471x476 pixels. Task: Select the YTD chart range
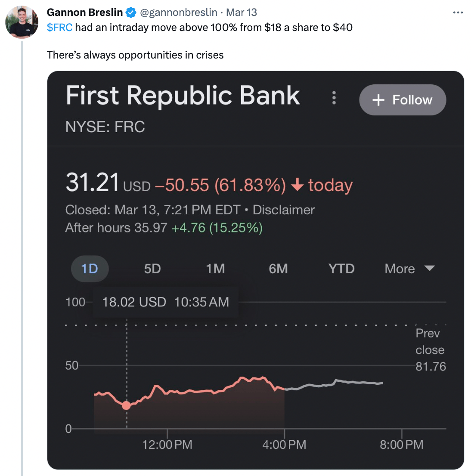point(341,269)
